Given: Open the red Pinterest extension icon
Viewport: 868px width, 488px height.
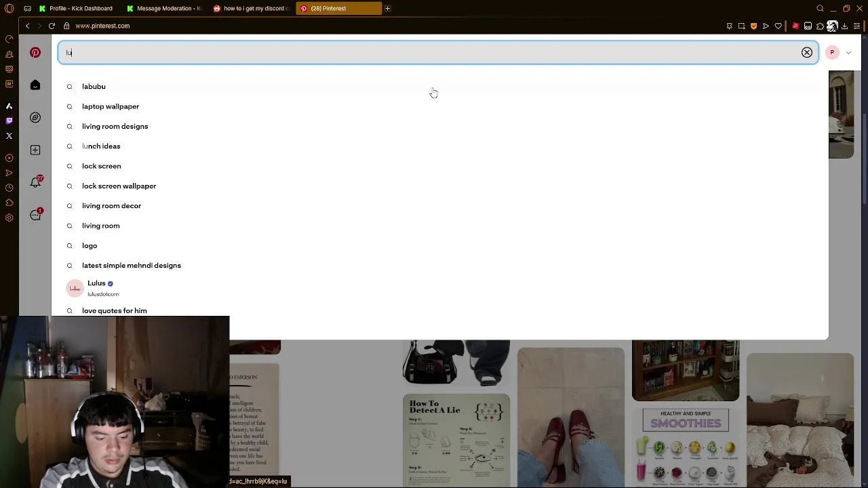Looking at the screenshot, I should pos(795,26).
